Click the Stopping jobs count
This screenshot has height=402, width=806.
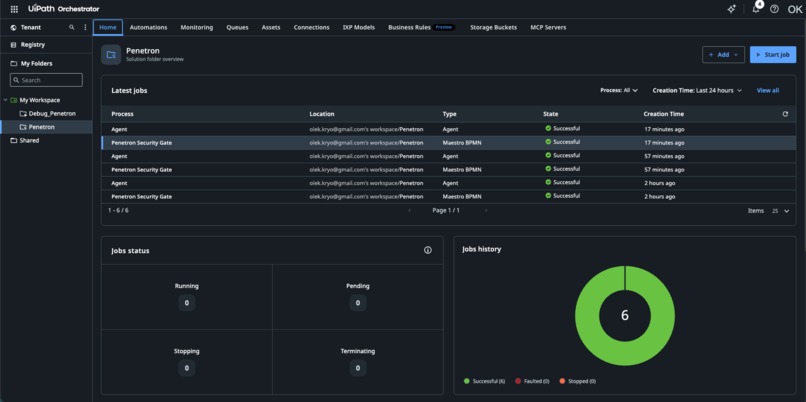pyautogui.click(x=187, y=368)
